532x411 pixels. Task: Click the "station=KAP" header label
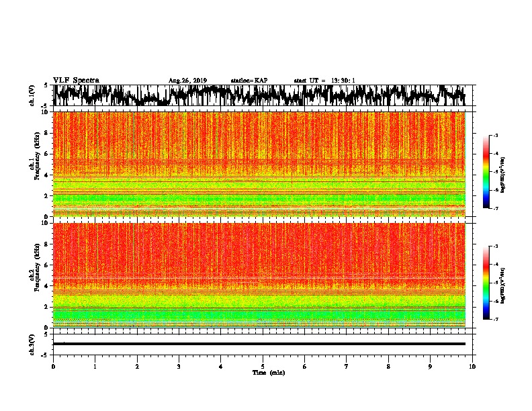pos(249,81)
